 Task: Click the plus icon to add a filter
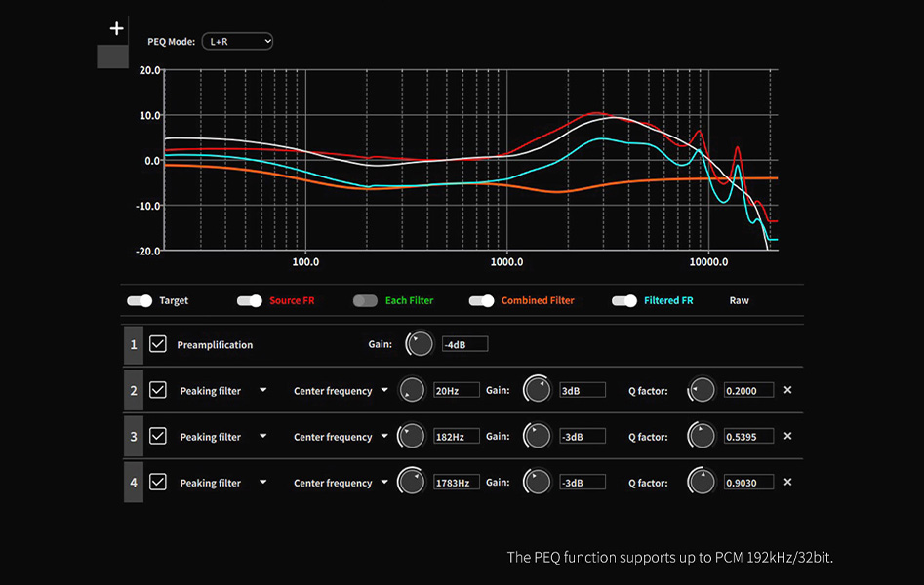coord(115,26)
